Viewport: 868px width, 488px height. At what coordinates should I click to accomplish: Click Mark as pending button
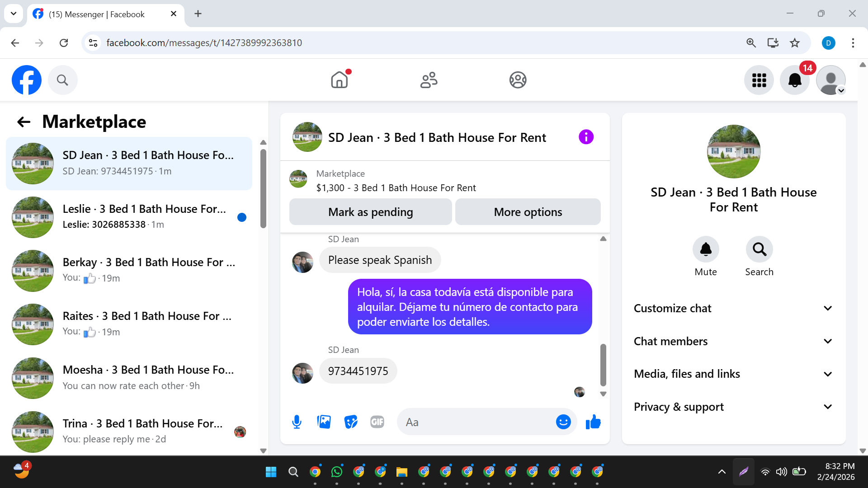tap(370, 212)
